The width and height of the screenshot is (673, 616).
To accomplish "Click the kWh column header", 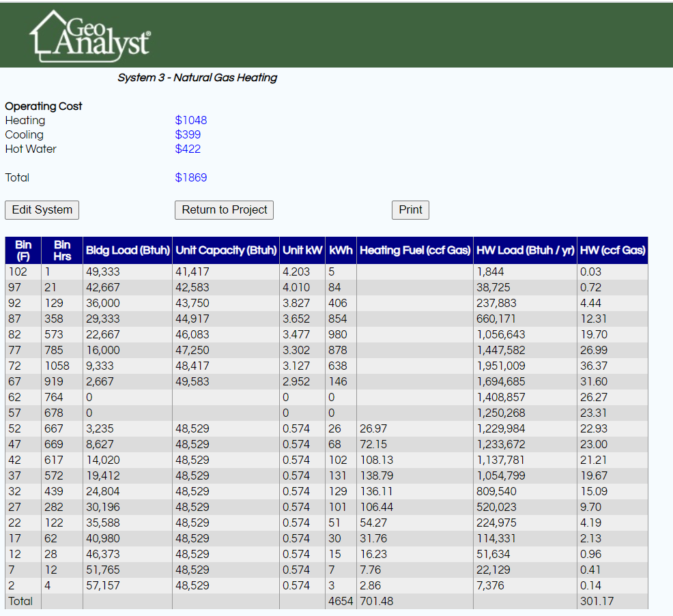I will click(x=341, y=250).
